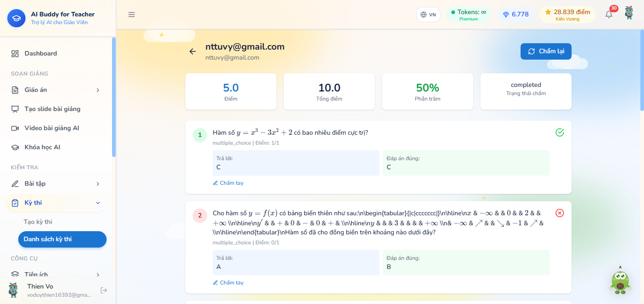Expand the Tiện ích submenu chevron

point(98,274)
